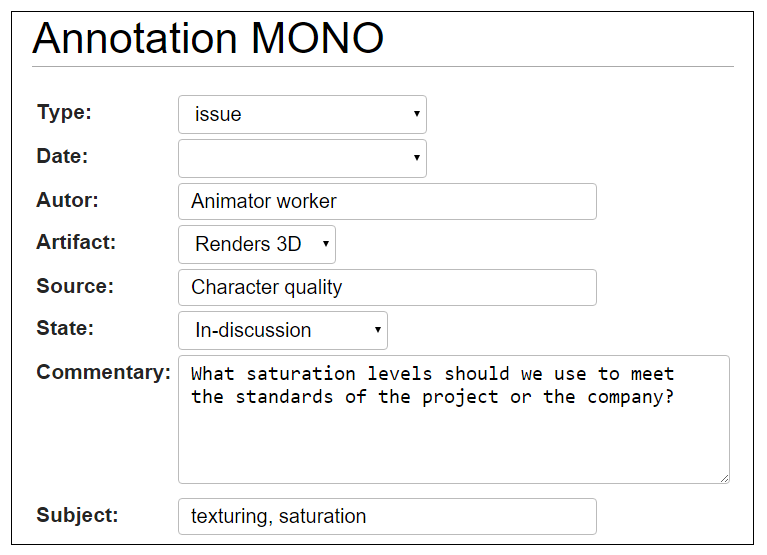
Task: Click the Type: field label
Action: [x=64, y=112]
